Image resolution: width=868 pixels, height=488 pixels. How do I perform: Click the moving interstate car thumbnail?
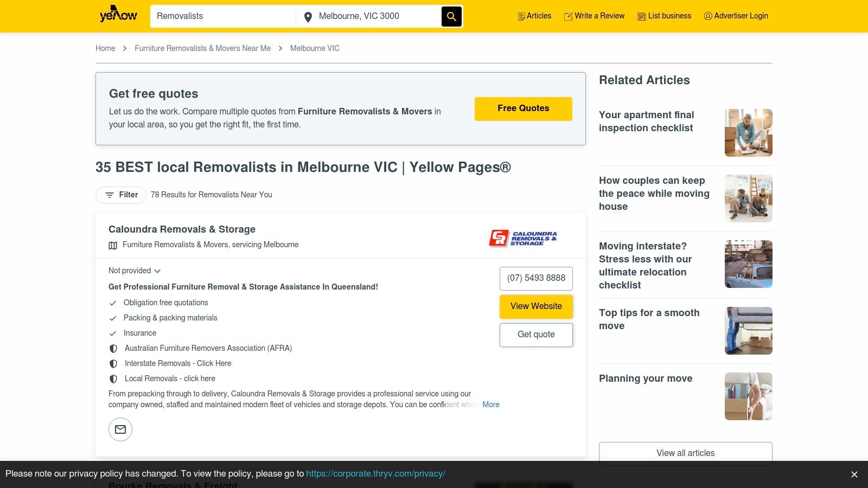pos(749,264)
